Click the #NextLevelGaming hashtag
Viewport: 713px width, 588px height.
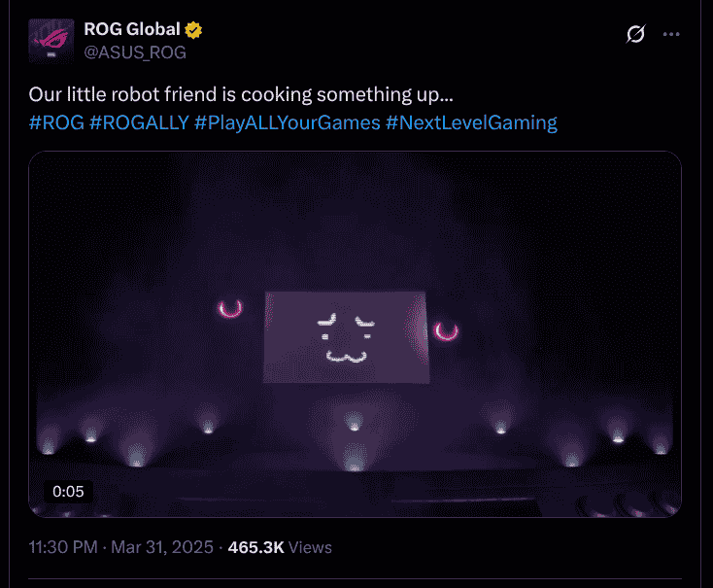[x=471, y=123]
